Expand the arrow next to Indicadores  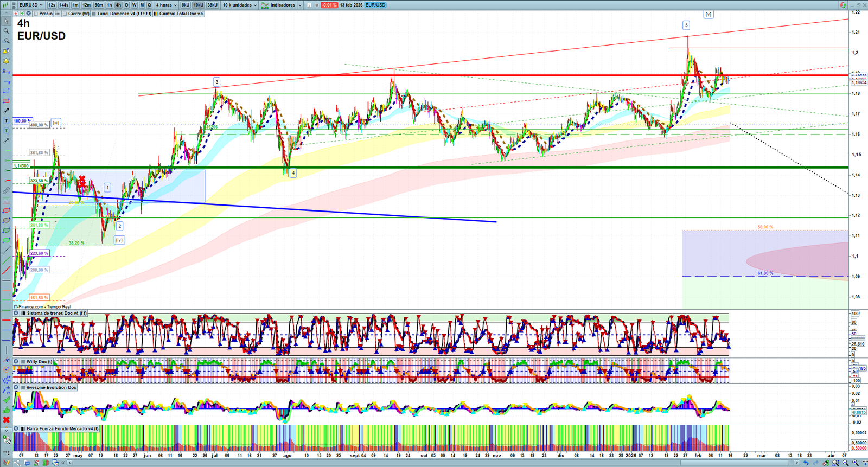tap(300, 5)
